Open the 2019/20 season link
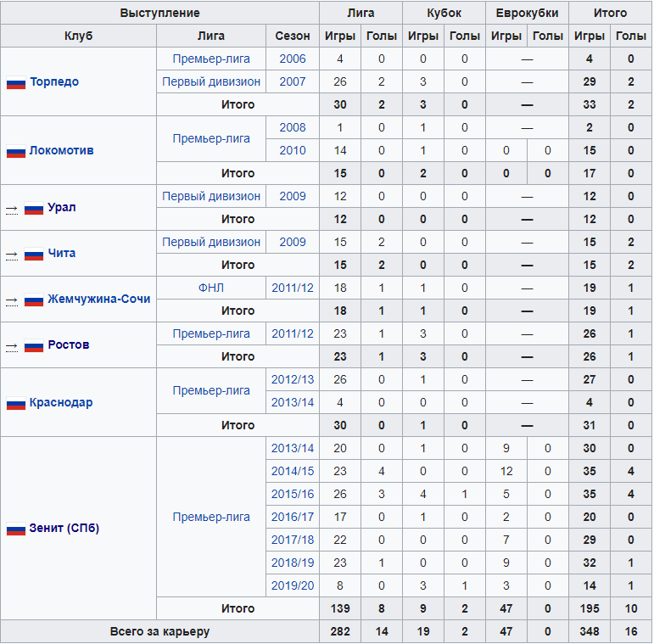Image resolution: width=654 pixels, height=644 pixels. [293, 585]
